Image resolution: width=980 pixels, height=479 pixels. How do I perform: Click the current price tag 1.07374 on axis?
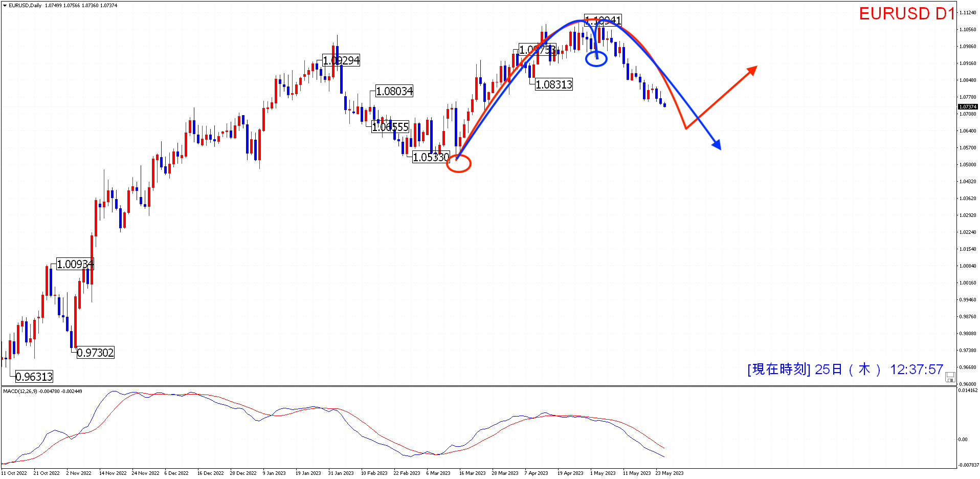click(x=967, y=106)
